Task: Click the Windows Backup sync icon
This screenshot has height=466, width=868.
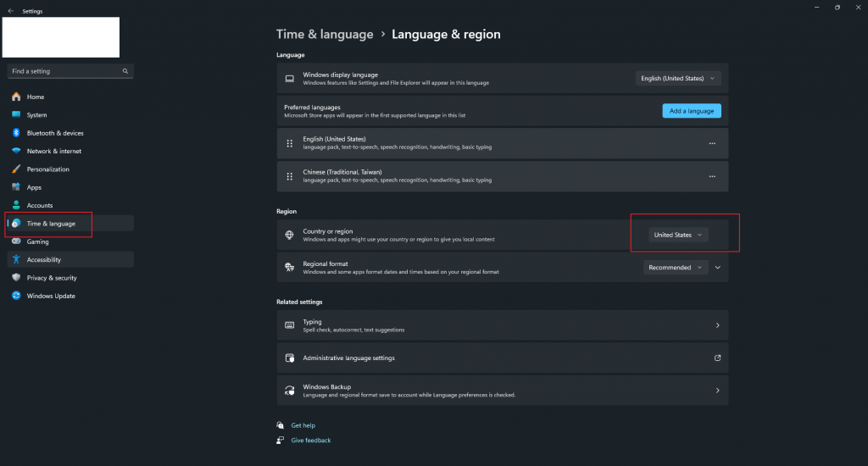Action: pos(290,391)
